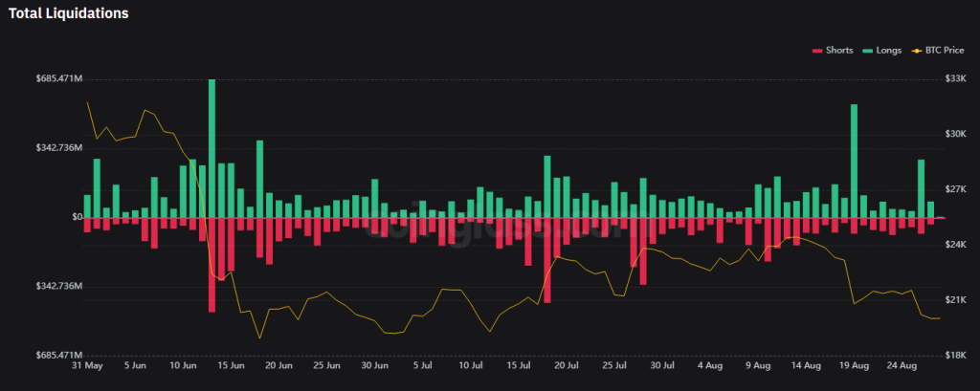
Task: Click the tall green Longs bar at 19 Aug
Action: click(854, 161)
